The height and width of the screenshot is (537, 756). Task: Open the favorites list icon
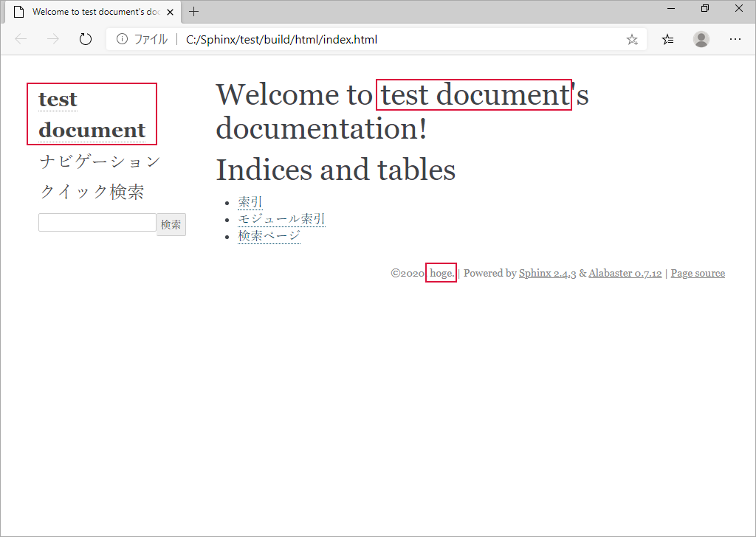(x=667, y=40)
